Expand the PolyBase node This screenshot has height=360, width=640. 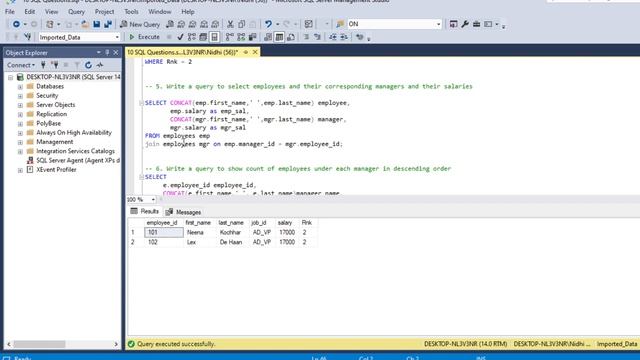coord(20,124)
